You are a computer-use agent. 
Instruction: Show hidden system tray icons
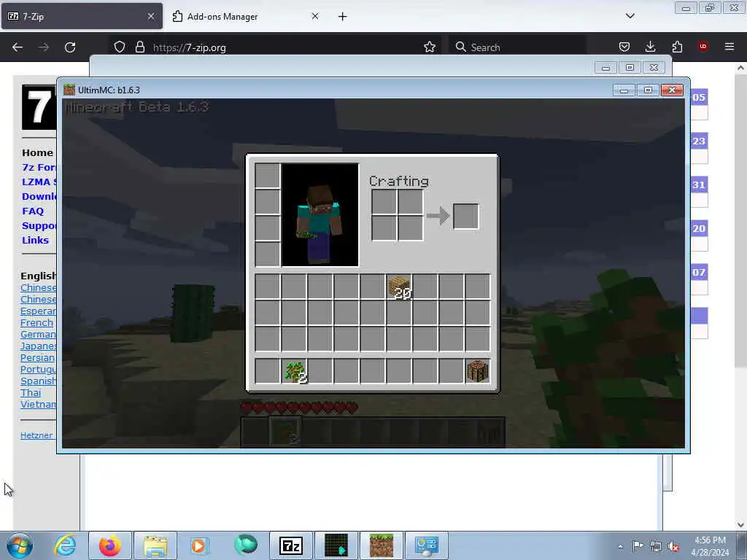click(x=620, y=546)
